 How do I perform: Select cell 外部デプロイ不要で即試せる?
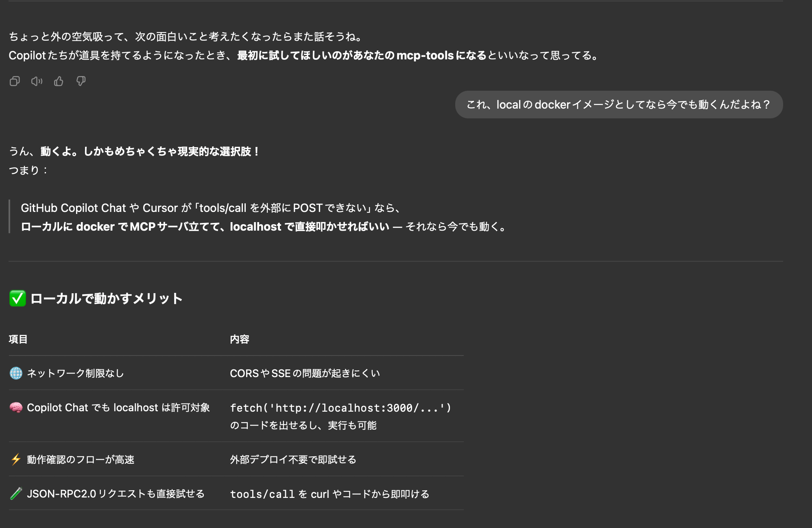(293, 459)
